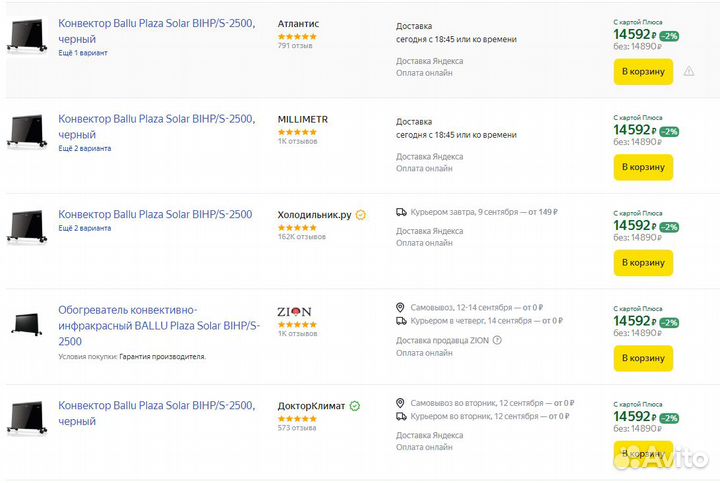Click the truck icon for Курьером во вторник
The width and height of the screenshot is (720, 483).
click(x=401, y=416)
